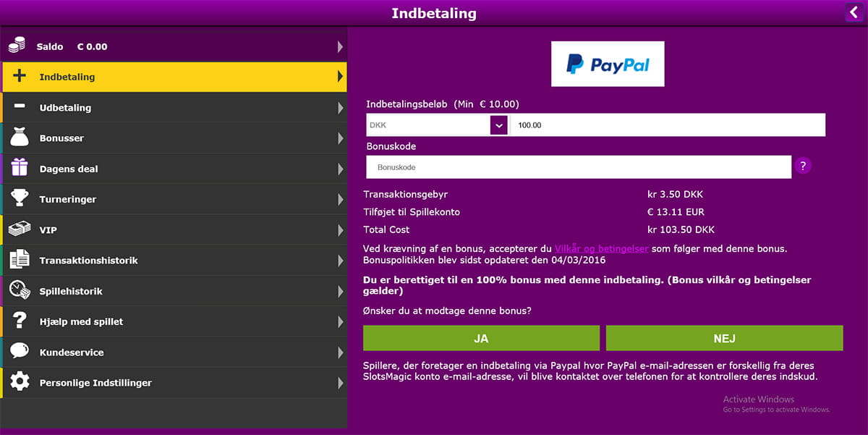Viewport: 868px width, 435px height.
Task: Contact Kundeservice from the sidebar
Action: (x=174, y=352)
